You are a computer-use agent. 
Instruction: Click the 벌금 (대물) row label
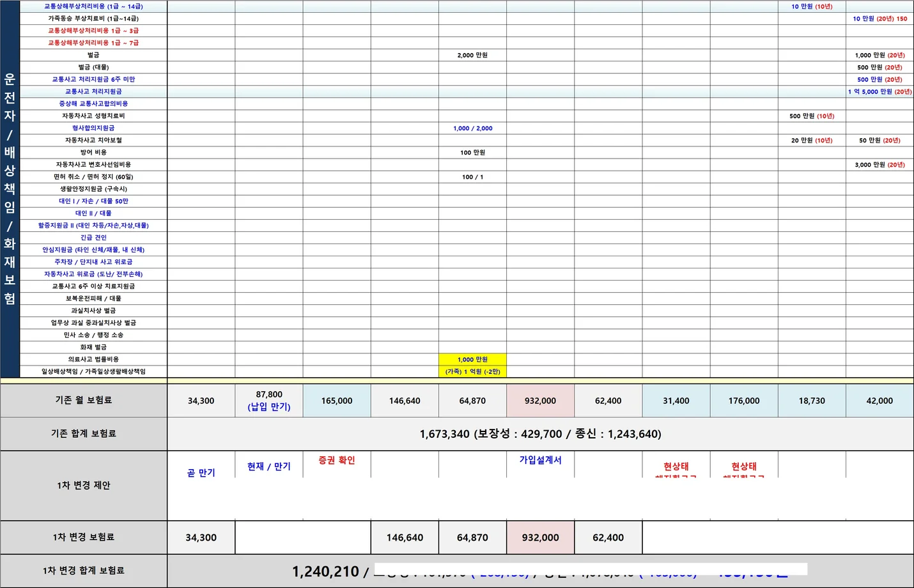[x=93, y=67]
